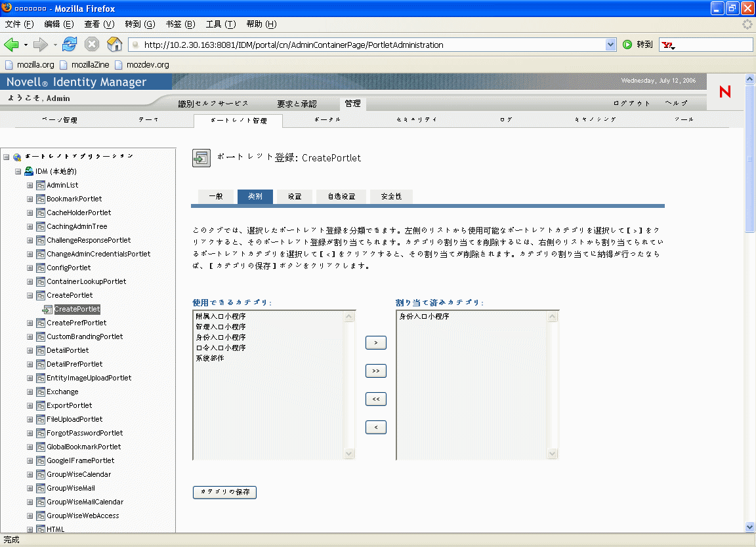Click the >> move-all button
The image size is (756, 547).
pyautogui.click(x=375, y=371)
